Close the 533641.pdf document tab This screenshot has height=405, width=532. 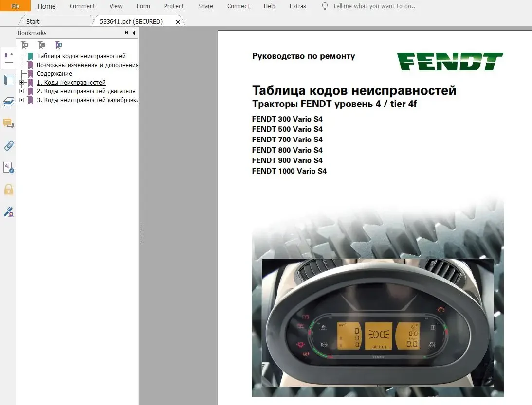coord(178,22)
